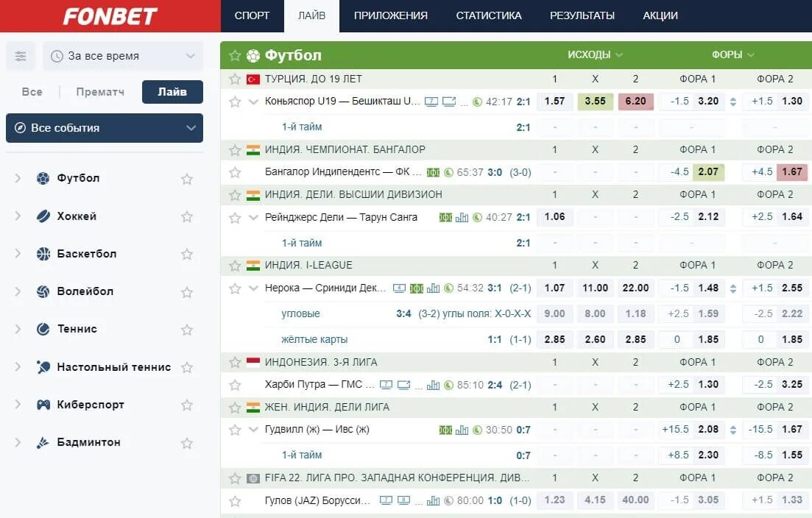The width and height of the screenshot is (812, 518).
Task: Click the football icon in green header
Action: (253, 55)
